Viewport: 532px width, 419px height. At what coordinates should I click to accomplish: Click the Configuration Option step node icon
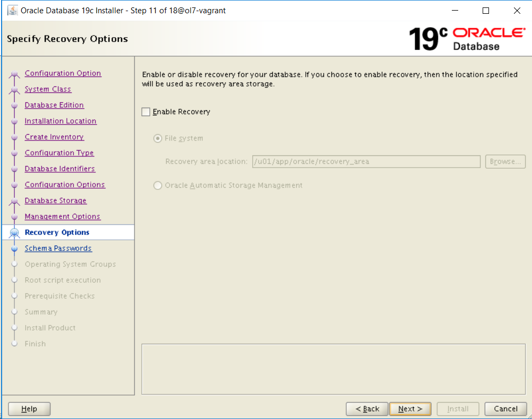pyautogui.click(x=14, y=74)
